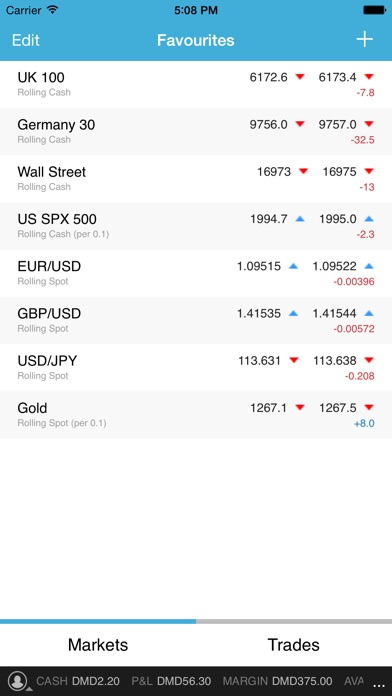Select the Markets tab
392x696 pixels.
click(98, 645)
